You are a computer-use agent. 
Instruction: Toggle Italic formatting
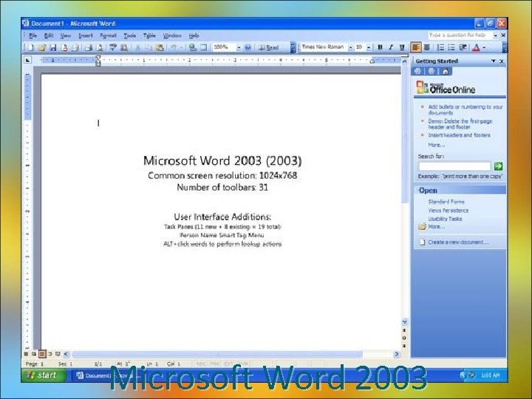tap(391, 47)
